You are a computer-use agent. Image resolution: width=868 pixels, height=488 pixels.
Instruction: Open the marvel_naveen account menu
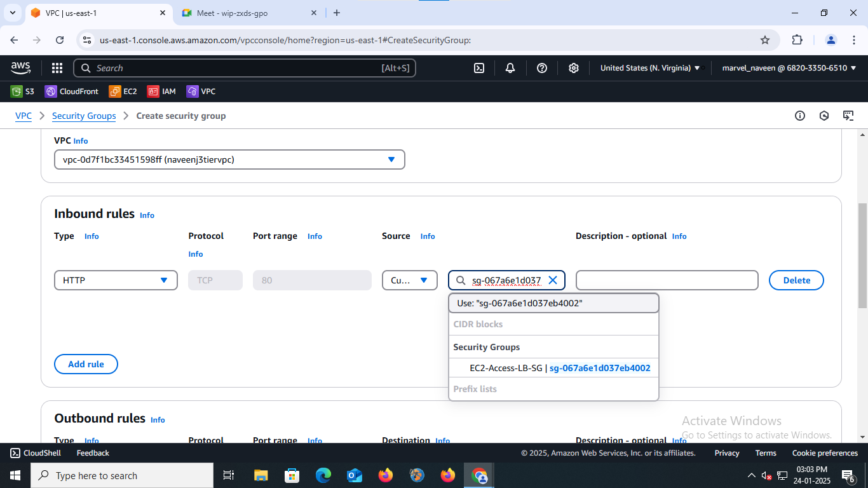[x=789, y=68]
